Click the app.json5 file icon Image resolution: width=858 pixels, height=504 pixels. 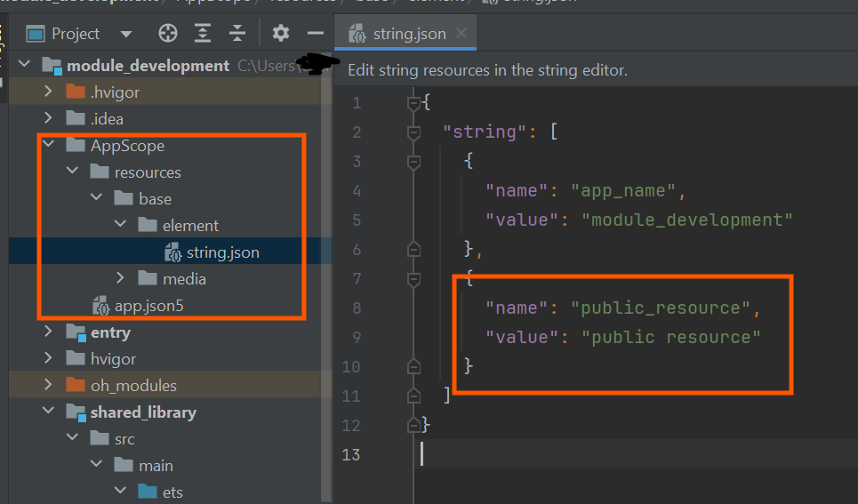tap(101, 306)
